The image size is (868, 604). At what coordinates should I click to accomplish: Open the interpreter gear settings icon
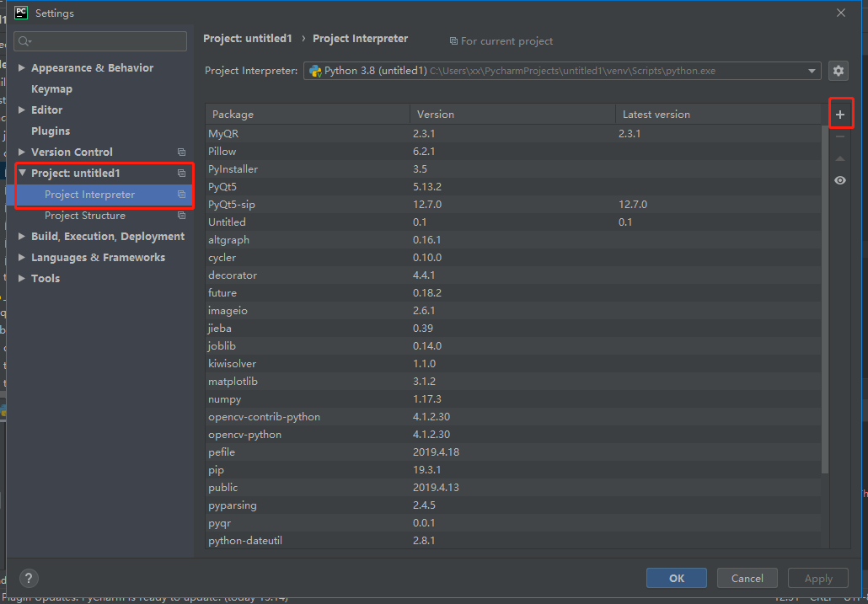pyautogui.click(x=839, y=71)
